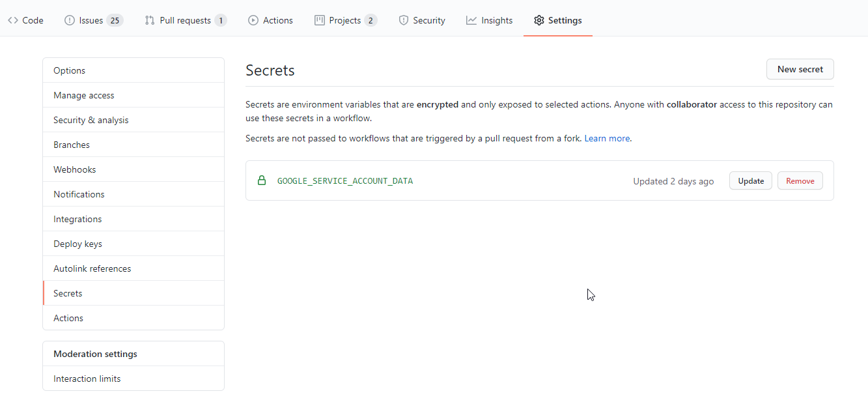Click the Projects board icon

click(320, 20)
